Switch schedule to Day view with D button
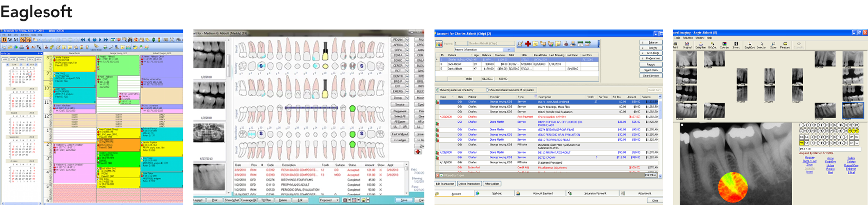Screen dimensions: 868x205 coord(4,40)
